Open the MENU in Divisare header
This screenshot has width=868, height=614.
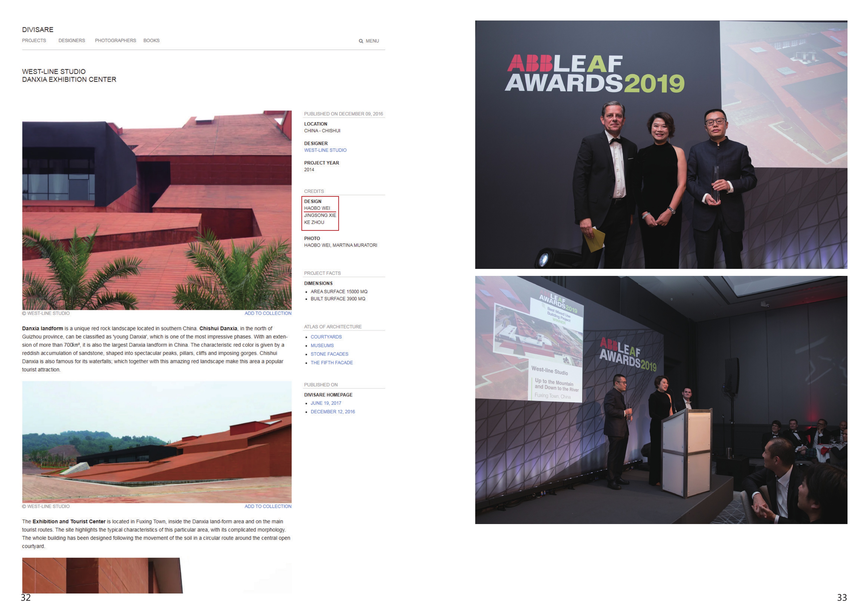372,41
